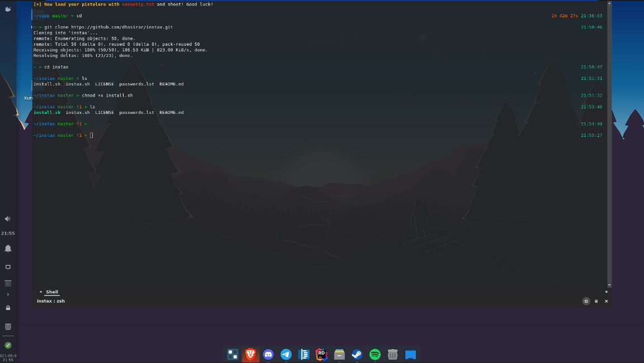Image resolution: width=644 pixels, height=363 pixels.
Task: Click the top-left panel menu icon
Action: click(x=8, y=8)
